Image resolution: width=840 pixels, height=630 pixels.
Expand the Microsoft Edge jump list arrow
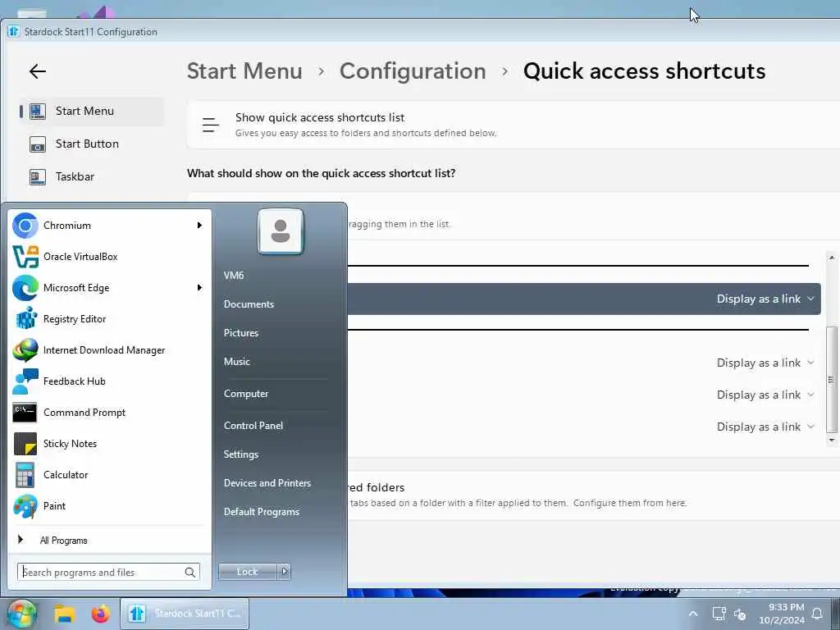point(199,288)
